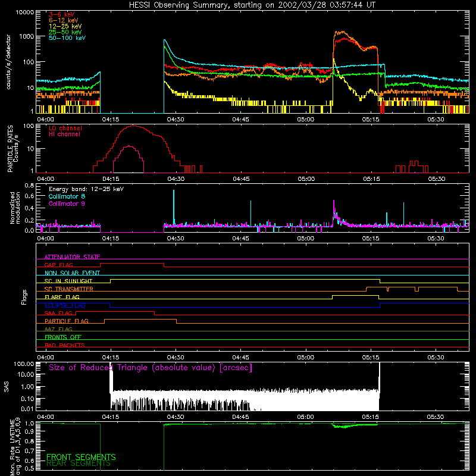This screenshot has width=476, height=476.
Task: Click the NON SOLAR EVENT flag label
Action: click(x=72, y=273)
